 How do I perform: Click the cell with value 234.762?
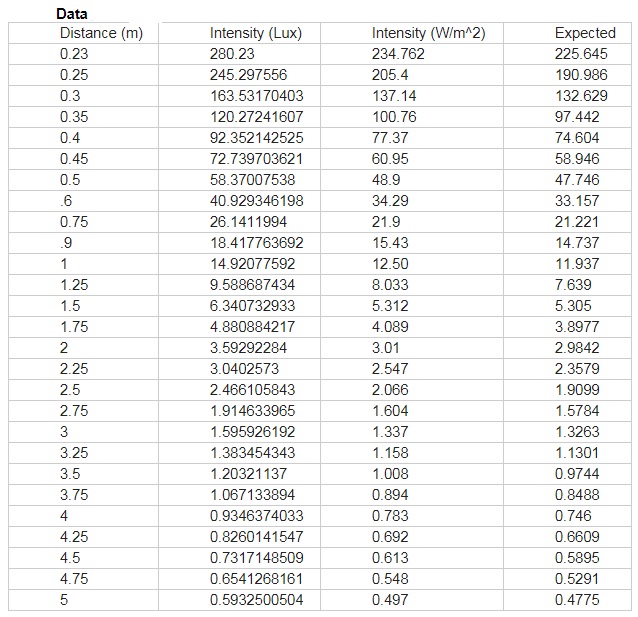[398, 54]
